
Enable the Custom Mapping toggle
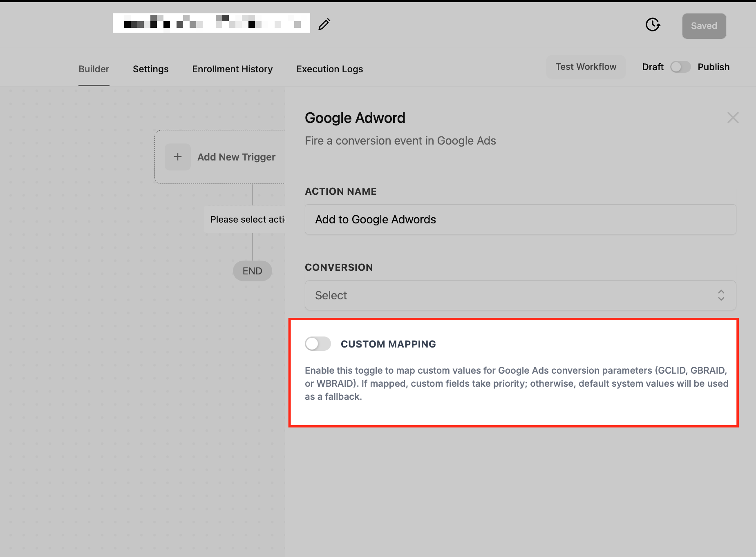click(x=318, y=344)
